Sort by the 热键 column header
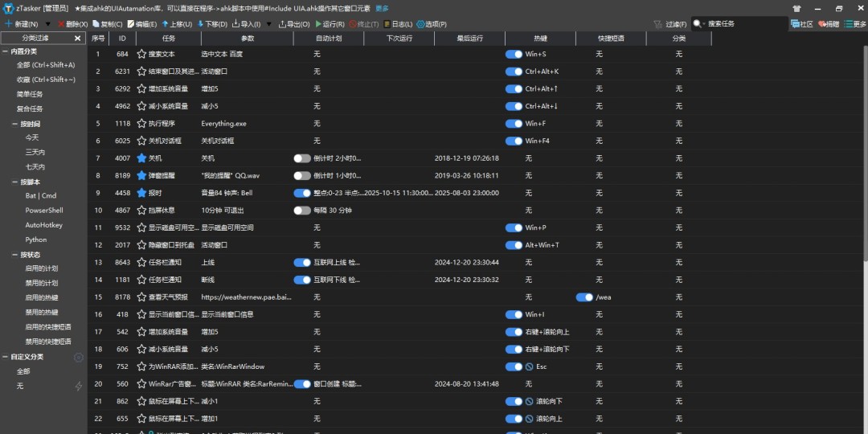Screen dimensions: 868x434 click(540, 39)
